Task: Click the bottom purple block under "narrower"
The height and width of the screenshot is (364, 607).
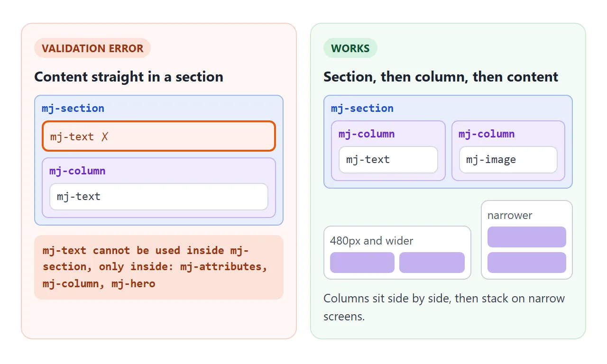Action: click(x=527, y=263)
